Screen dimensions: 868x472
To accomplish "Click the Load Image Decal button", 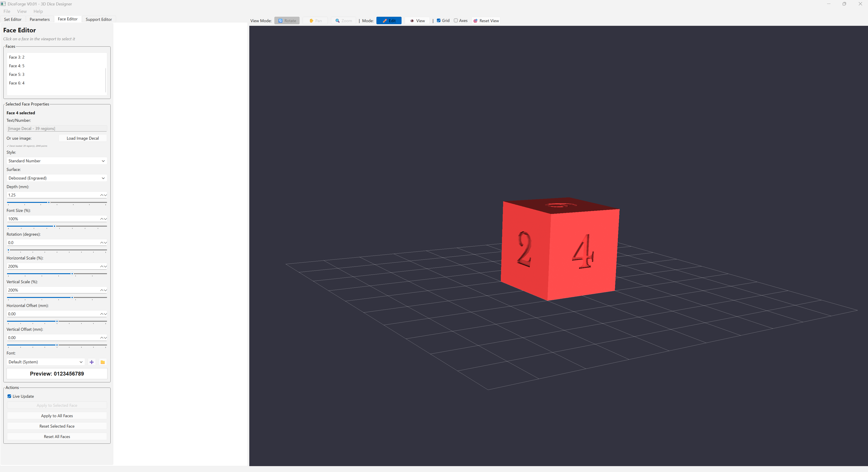I will point(83,138).
